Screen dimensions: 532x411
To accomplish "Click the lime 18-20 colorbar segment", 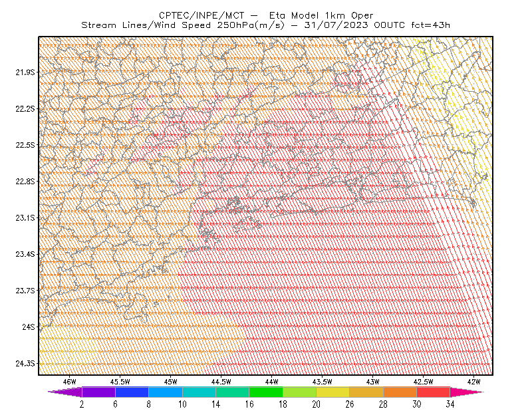I will click(300, 392).
